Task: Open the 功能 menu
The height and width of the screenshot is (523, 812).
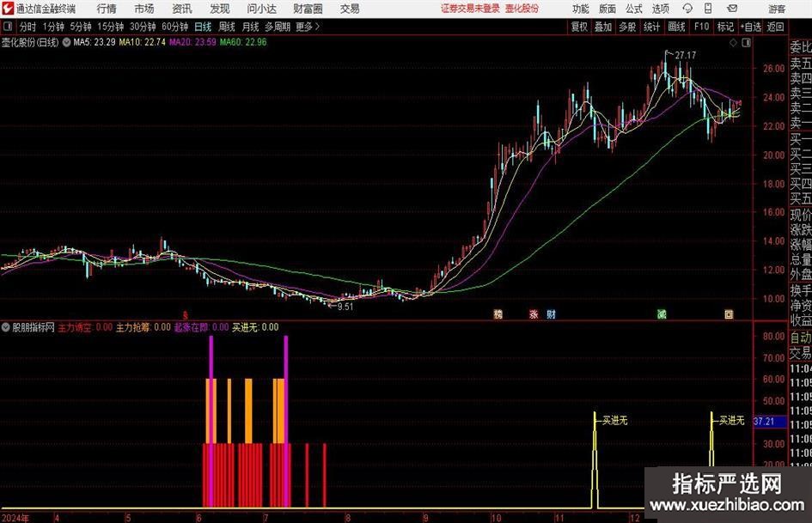Action: (581, 9)
